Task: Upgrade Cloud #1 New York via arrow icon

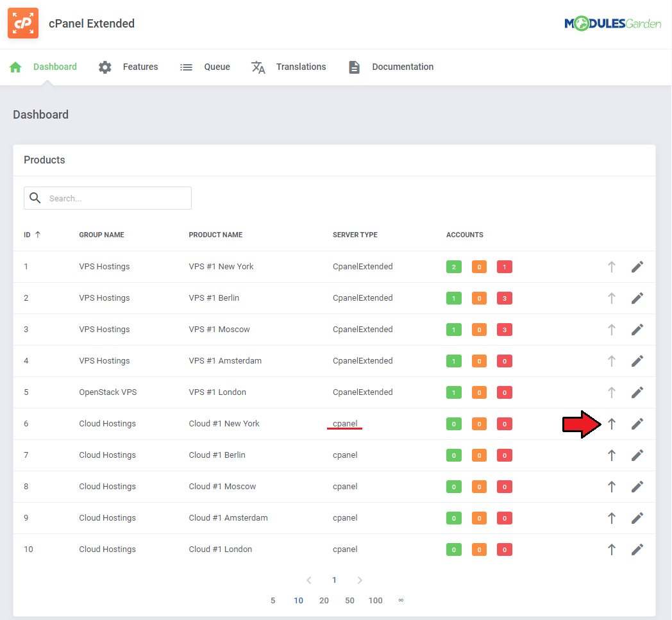Action: click(x=612, y=424)
